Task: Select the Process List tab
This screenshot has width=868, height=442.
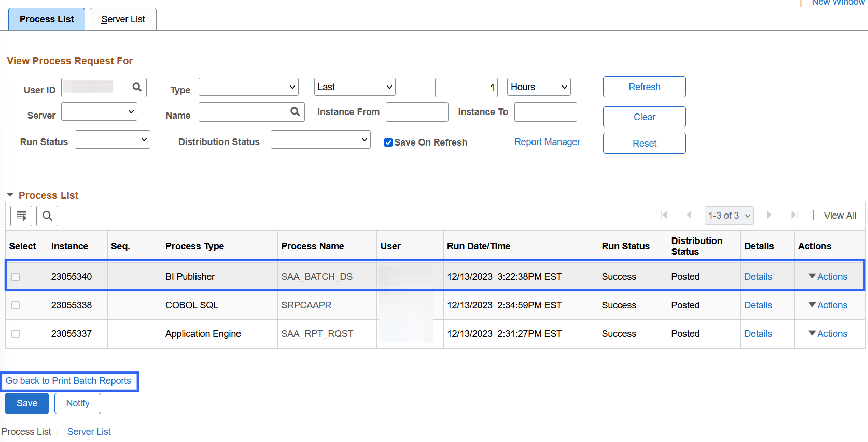Action: pyautogui.click(x=47, y=19)
